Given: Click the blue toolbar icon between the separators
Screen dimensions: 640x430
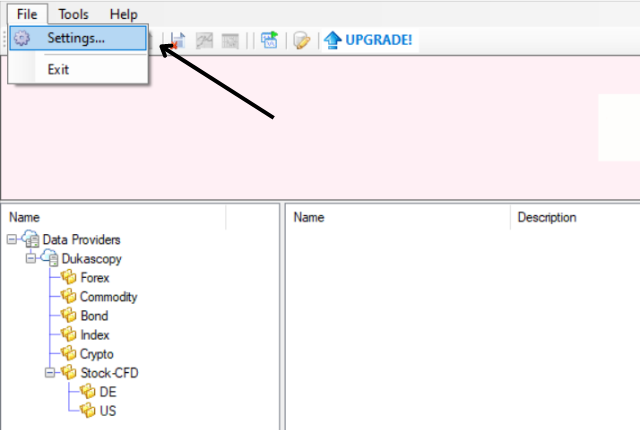Looking at the screenshot, I should (269, 41).
